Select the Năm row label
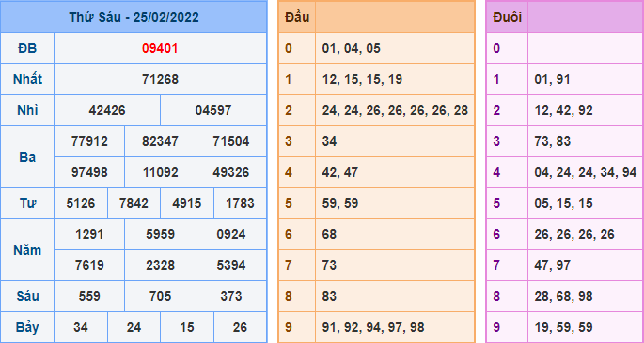Screen dimensions: 644x343 pos(27,250)
